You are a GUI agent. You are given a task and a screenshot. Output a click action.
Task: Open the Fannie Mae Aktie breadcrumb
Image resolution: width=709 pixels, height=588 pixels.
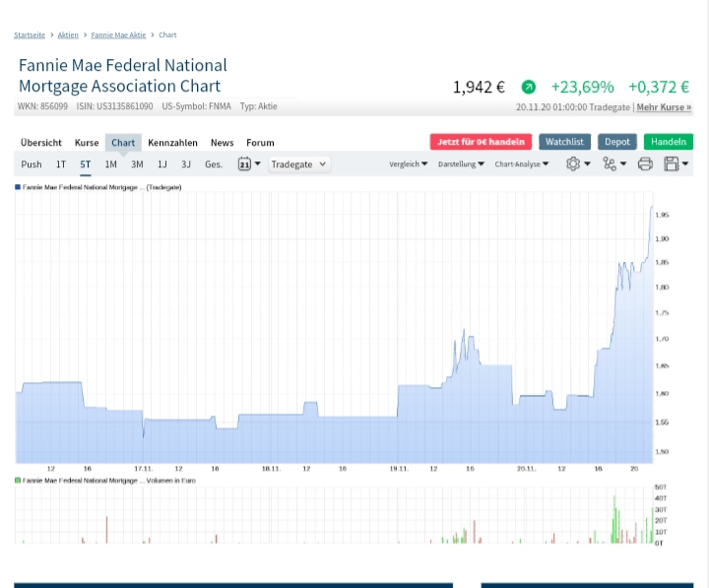[x=118, y=34]
